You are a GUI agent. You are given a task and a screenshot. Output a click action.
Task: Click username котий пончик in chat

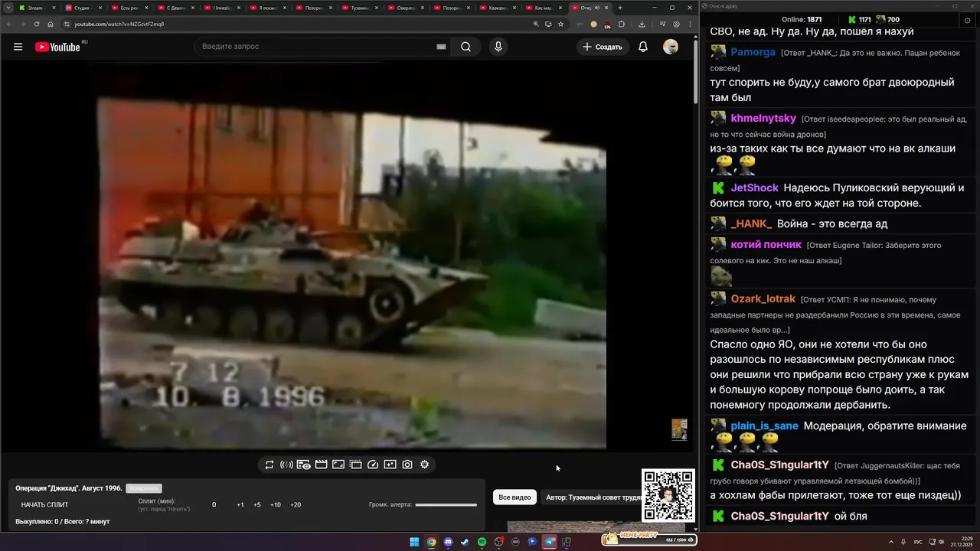pyautogui.click(x=766, y=245)
